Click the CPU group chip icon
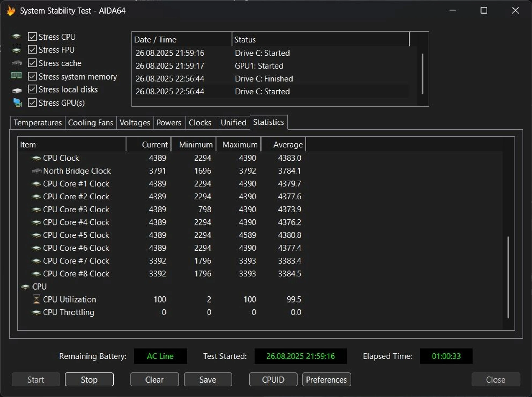Image resolution: width=532 pixels, height=397 pixels. coord(25,287)
